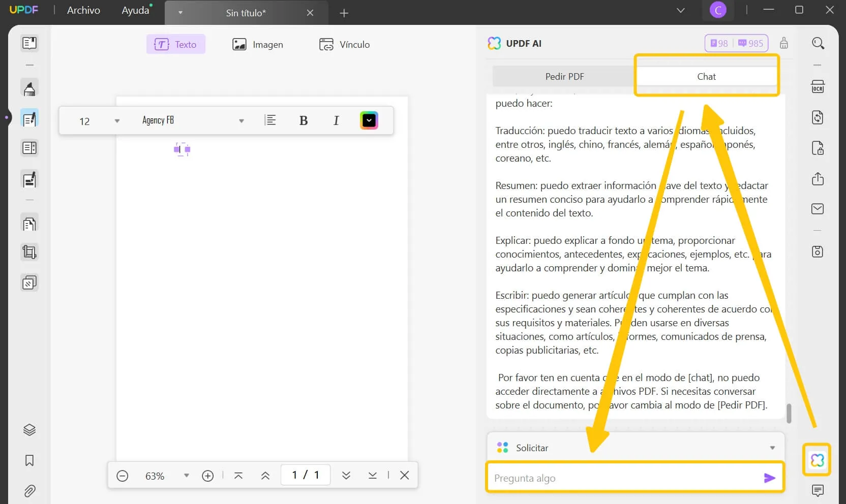846x504 pixels.
Task: Toggle the UPDF AI panel icon
Action: tap(817, 460)
